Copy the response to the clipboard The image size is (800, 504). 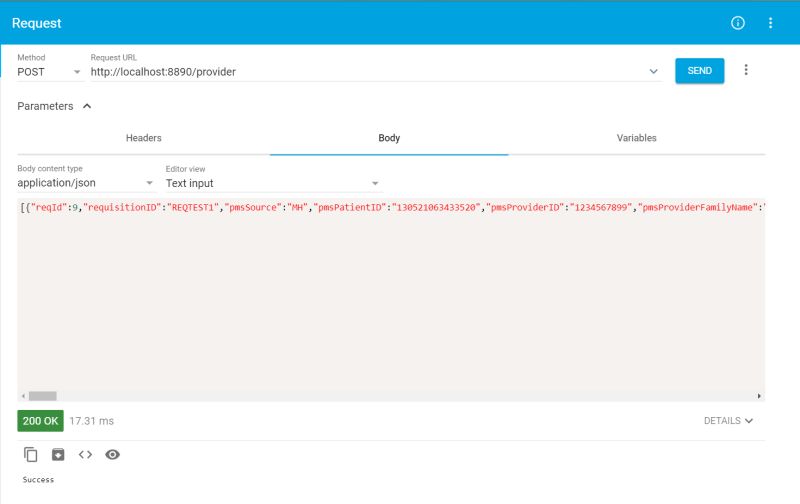pyautogui.click(x=31, y=454)
